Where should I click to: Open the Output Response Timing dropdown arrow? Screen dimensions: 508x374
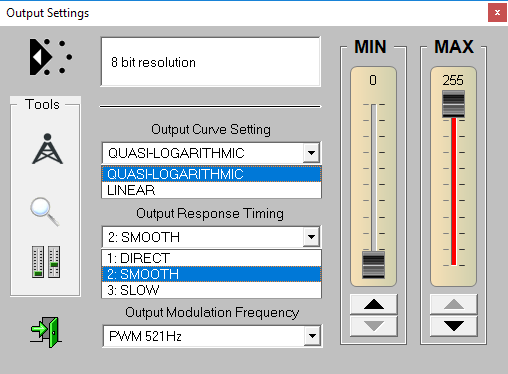[311, 237]
